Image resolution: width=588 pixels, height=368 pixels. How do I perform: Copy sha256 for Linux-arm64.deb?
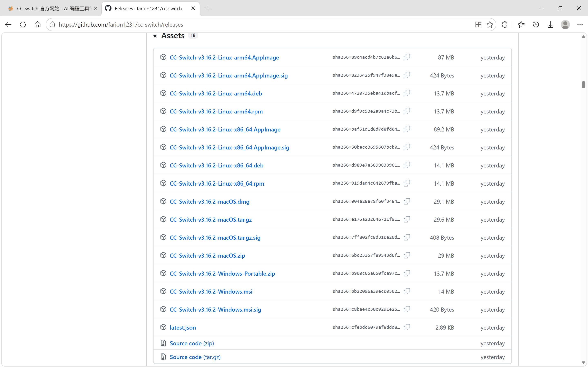pyautogui.click(x=407, y=93)
